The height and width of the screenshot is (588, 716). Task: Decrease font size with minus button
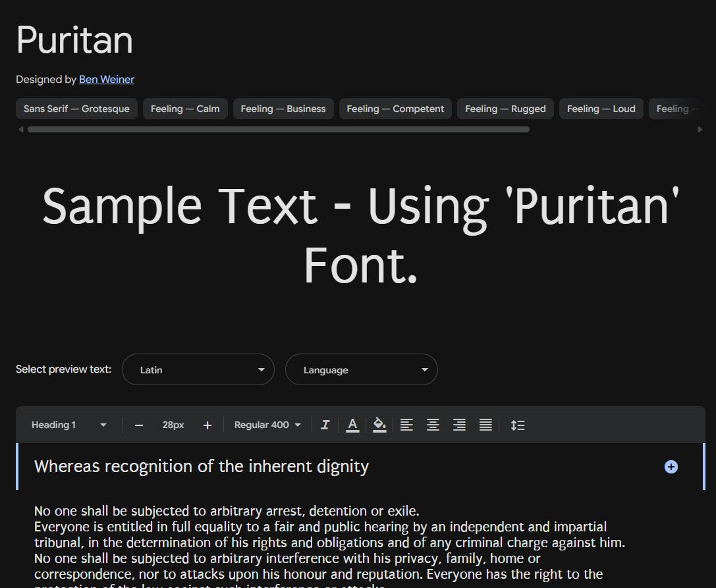(139, 425)
